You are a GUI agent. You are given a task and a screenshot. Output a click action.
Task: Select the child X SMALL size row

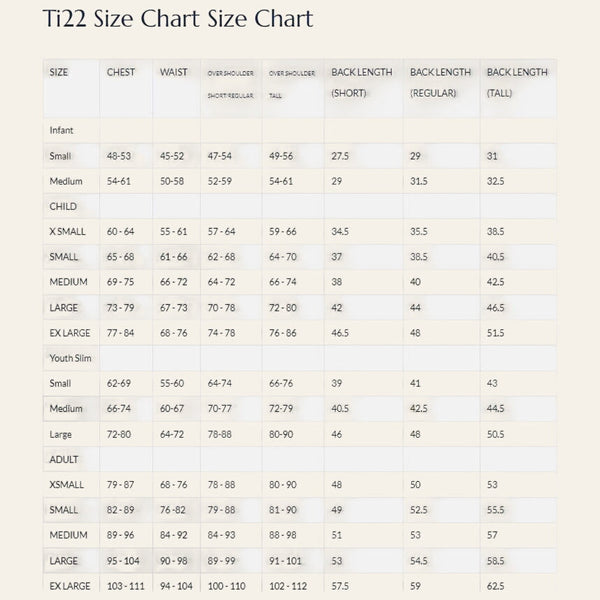coord(300,232)
